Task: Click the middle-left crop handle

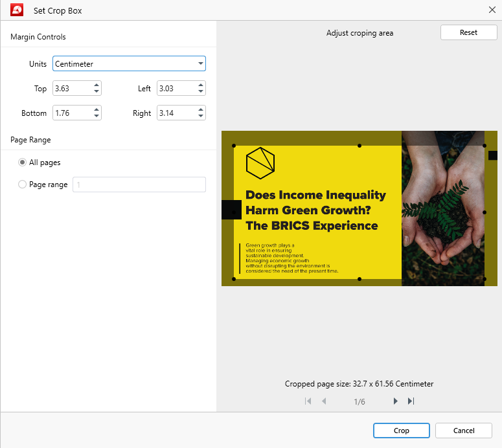Action: click(x=234, y=212)
